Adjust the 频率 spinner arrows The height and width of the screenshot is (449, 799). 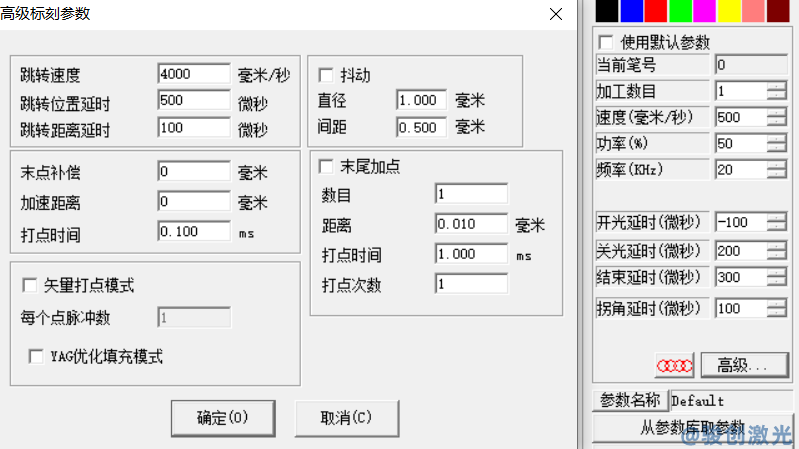click(777, 169)
